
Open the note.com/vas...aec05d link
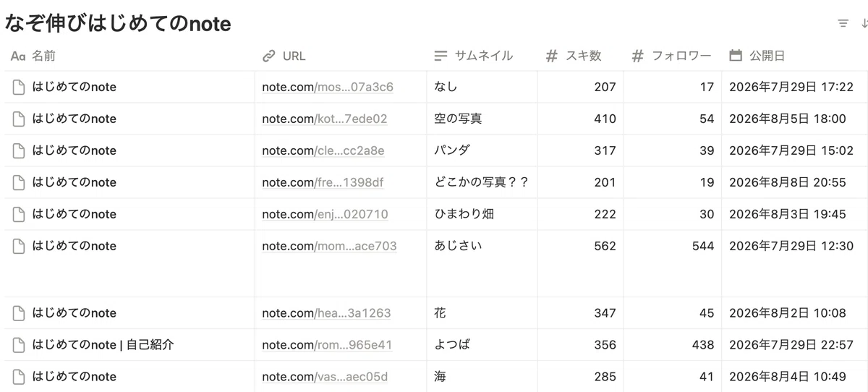(325, 377)
